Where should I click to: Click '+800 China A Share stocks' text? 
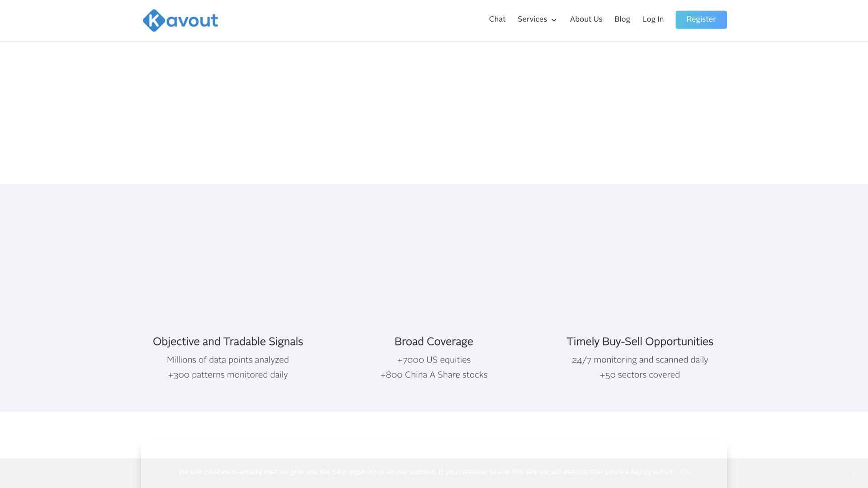pyautogui.click(x=434, y=375)
